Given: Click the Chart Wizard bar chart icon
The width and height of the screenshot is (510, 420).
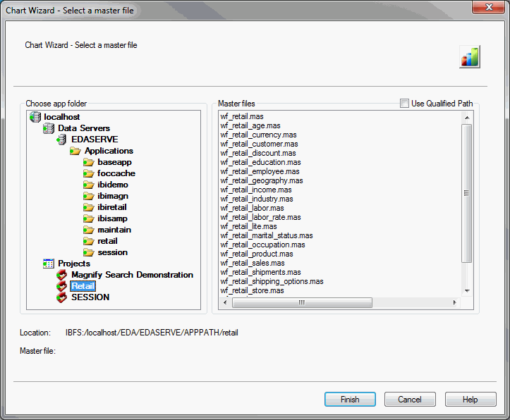Looking at the screenshot, I should pos(470,56).
